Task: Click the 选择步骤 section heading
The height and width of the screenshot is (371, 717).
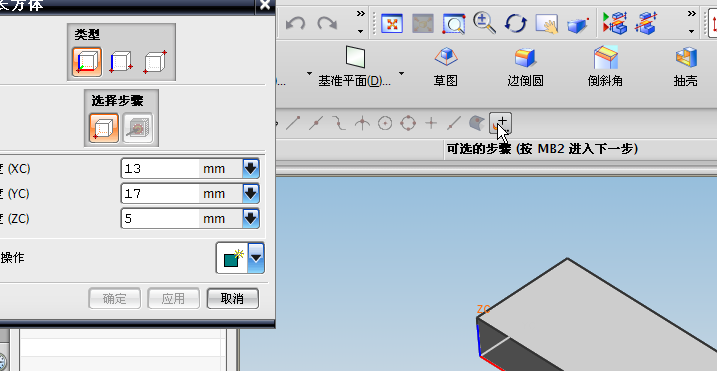Action: [118, 100]
